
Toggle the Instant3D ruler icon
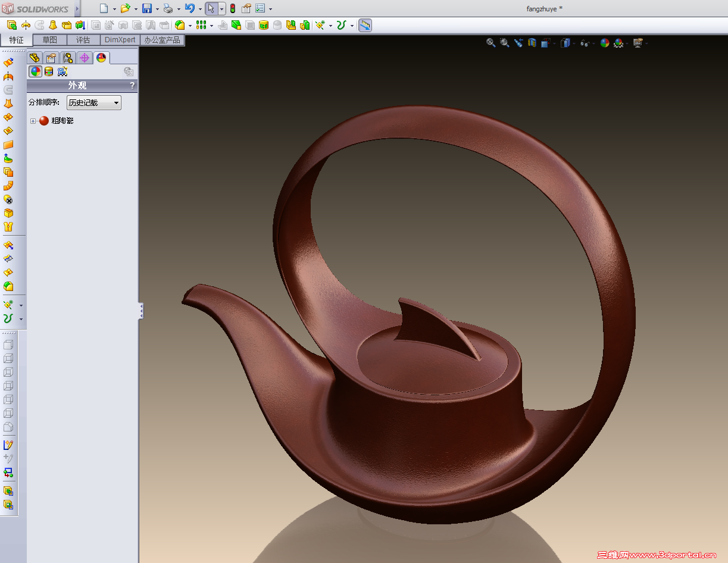tap(365, 25)
